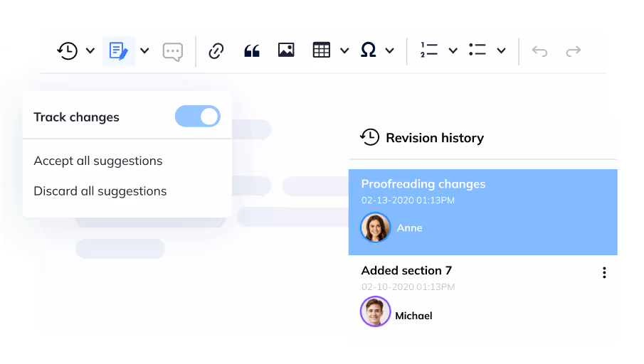Open the bulleted list style dropdown
644x364 pixels.
click(x=501, y=50)
